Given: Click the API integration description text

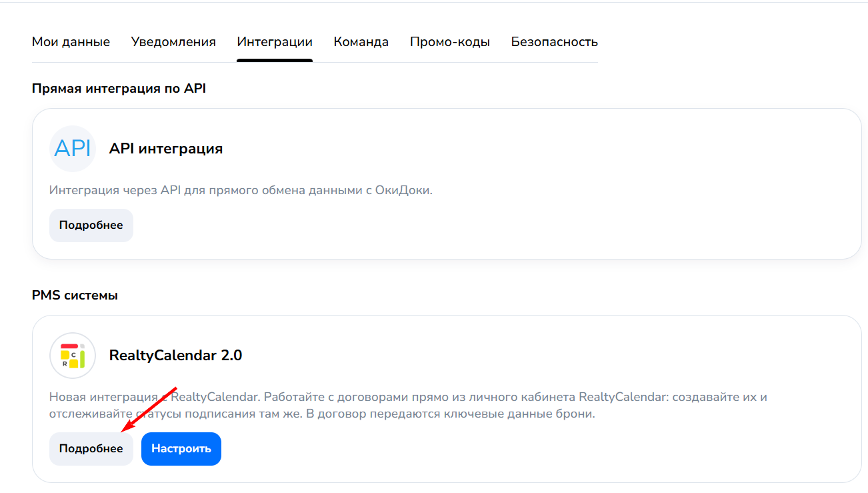Looking at the screenshot, I should (241, 190).
